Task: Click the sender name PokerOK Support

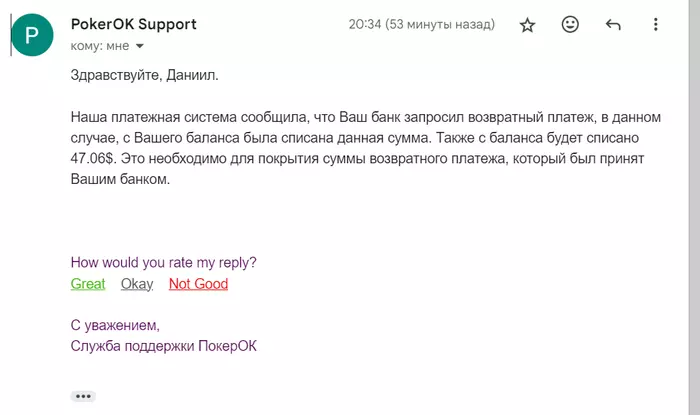Action: [134, 24]
